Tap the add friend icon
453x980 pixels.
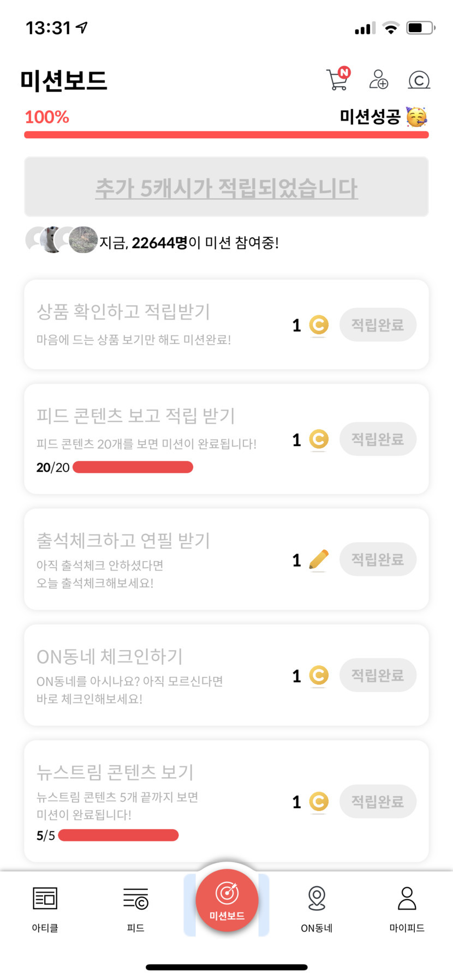point(378,80)
